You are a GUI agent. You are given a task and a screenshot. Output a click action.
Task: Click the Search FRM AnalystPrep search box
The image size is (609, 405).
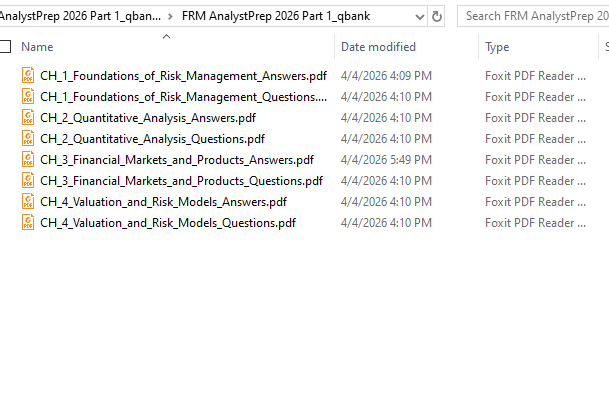[x=535, y=16]
